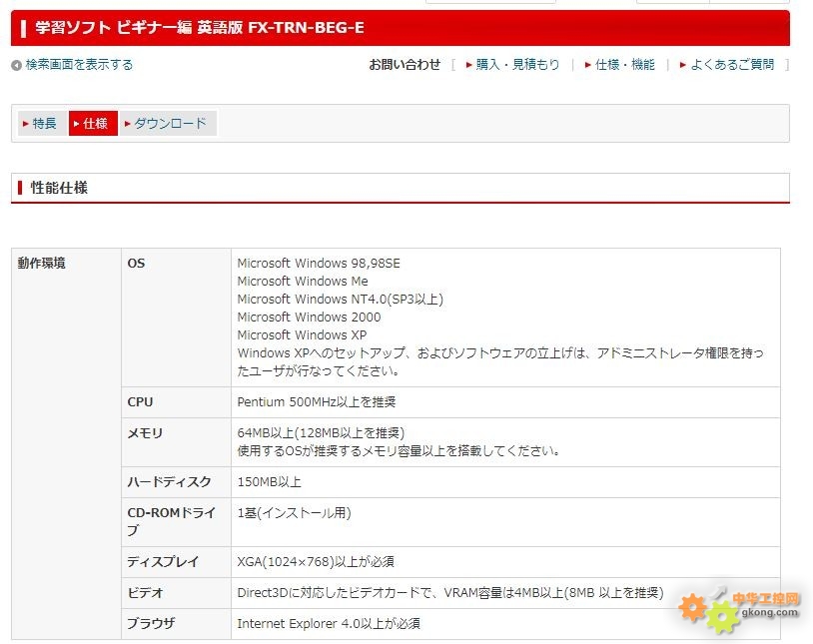
Task: Click the OS row label
Action: coord(137,263)
